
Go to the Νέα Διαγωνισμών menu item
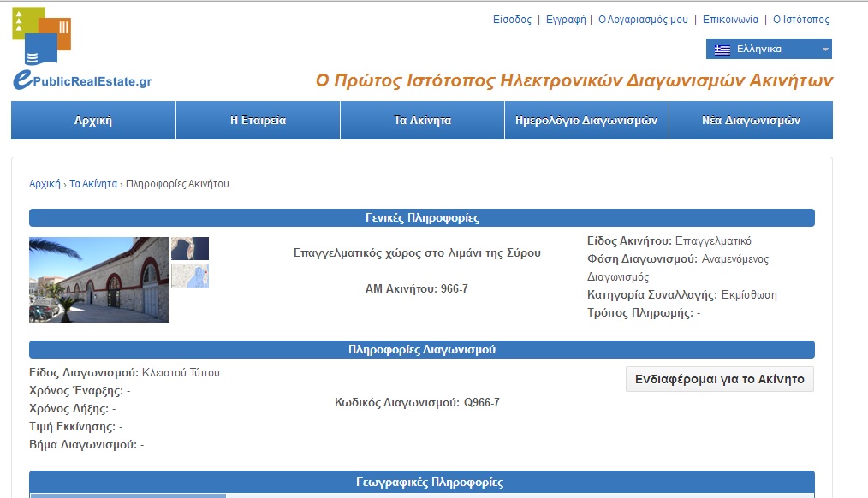(x=751, y=121)
